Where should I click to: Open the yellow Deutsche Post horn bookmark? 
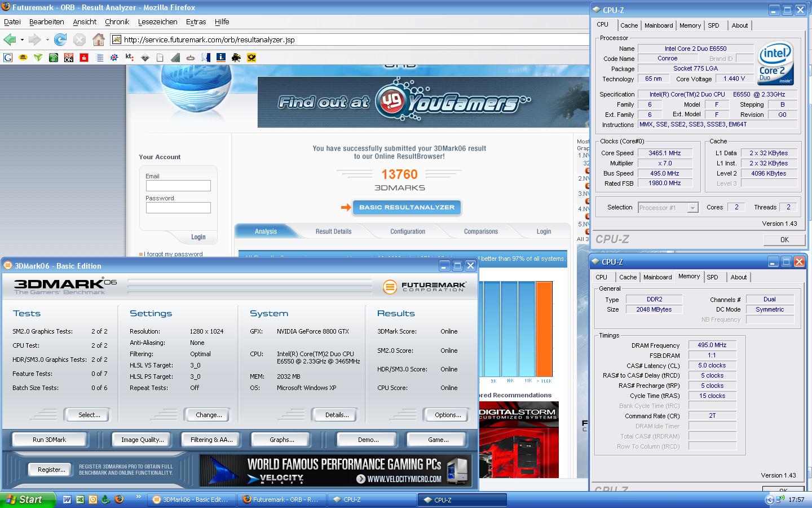coord(251,57)
